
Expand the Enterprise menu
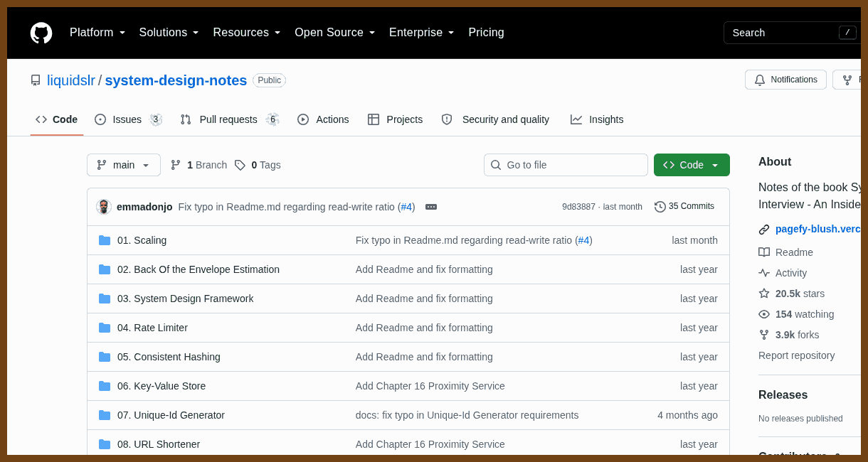tap(422, 33)
